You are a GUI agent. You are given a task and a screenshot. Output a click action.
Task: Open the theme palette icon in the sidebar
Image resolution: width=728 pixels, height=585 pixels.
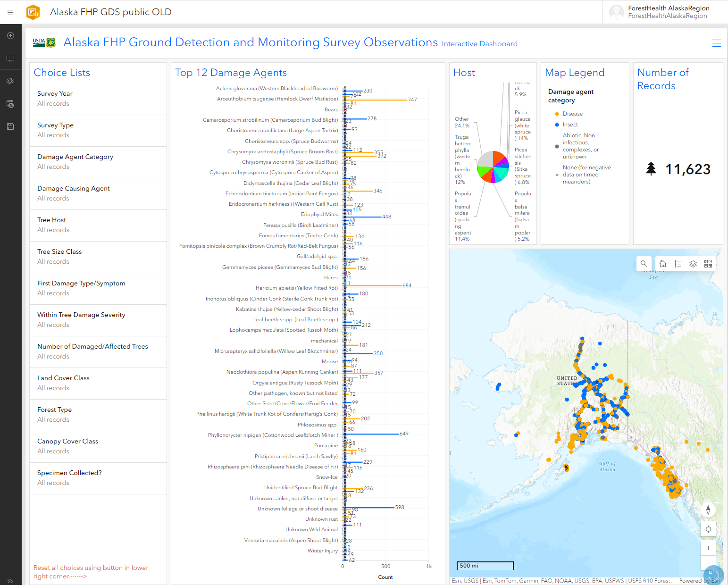(x=10, y=81)
